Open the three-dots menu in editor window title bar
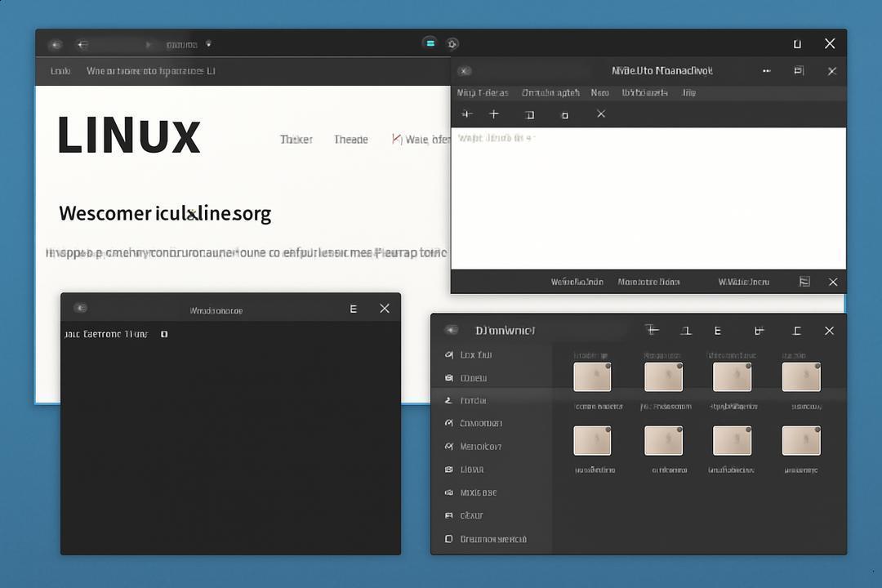This screenshot has height=588, width=882. coord(767,71)
